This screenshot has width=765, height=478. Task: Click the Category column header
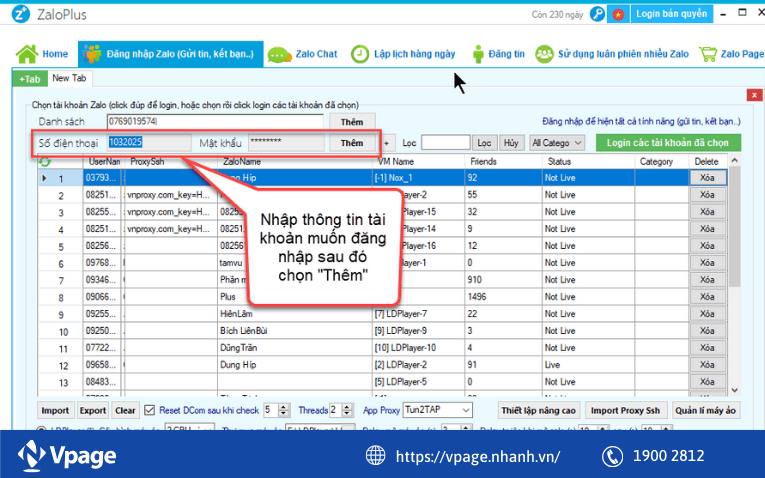click(x=656, y=161)
